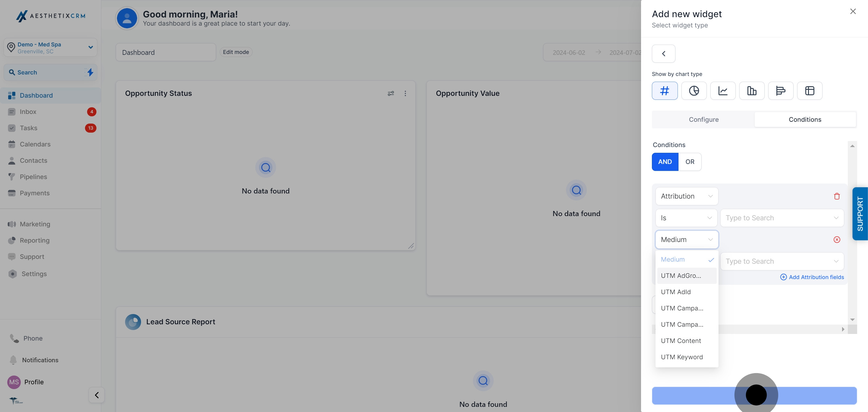Select the line chart widget type

coord(723,91)
